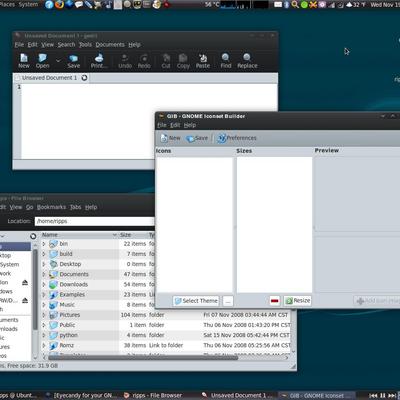The image size is (400, 400).
Task: Expand the Music folder row
Action: point(44,305)
